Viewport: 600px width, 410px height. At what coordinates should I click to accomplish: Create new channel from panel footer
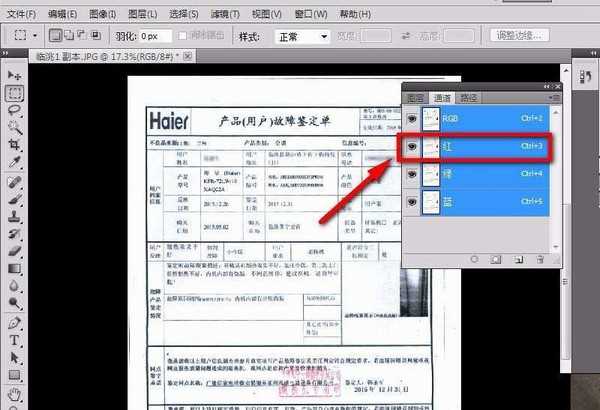[x=517, y=259]
